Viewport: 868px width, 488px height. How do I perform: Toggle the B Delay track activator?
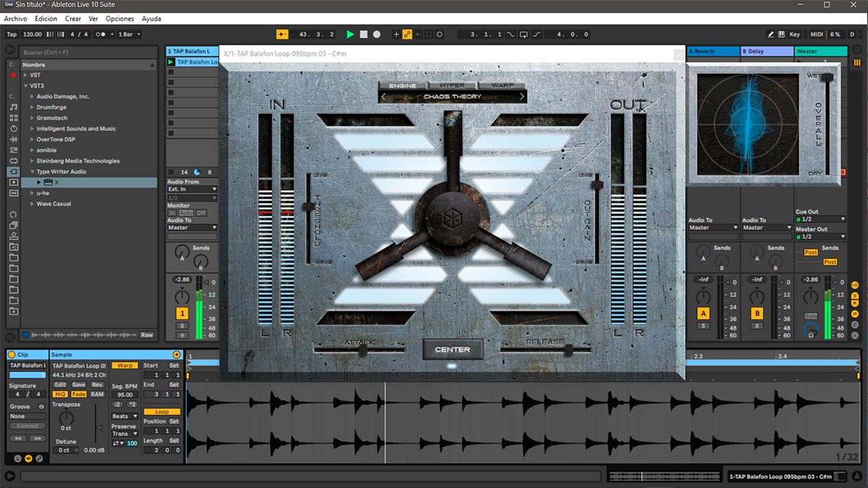pos(757,314)
